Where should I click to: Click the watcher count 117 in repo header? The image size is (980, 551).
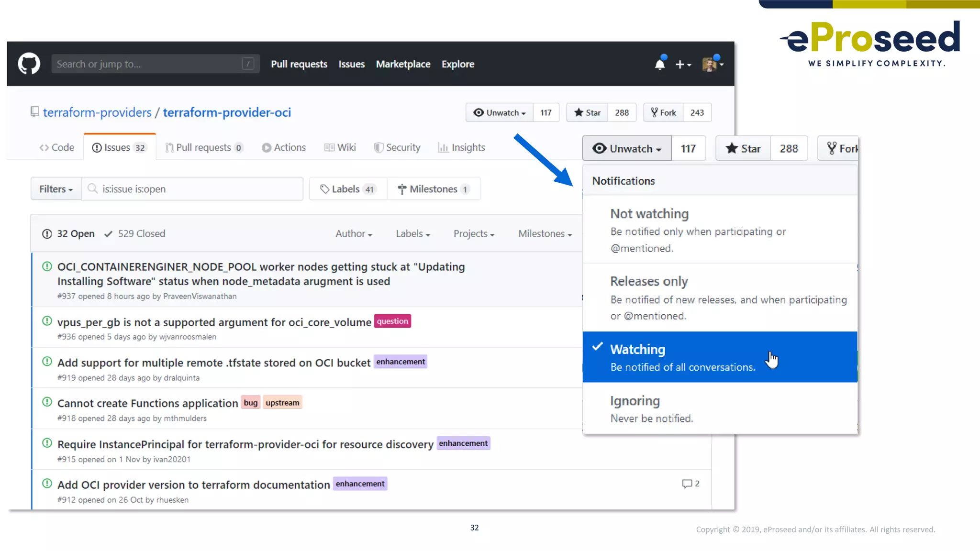546,112
